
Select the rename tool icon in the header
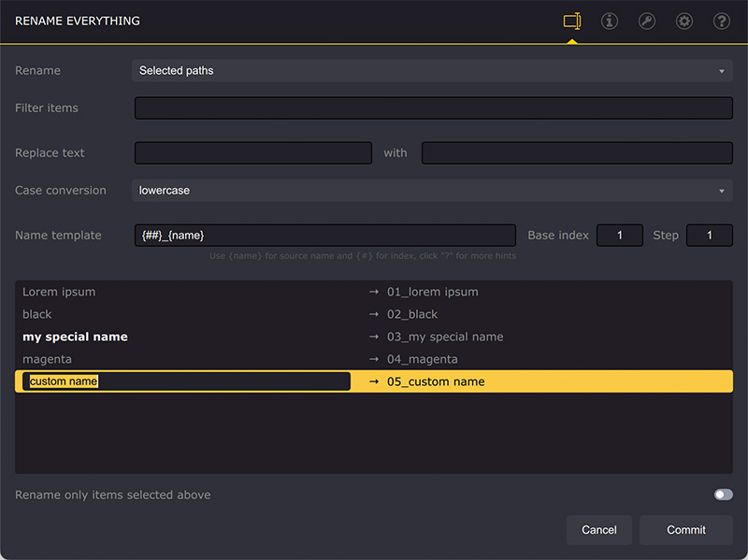[x=571, y=20]
